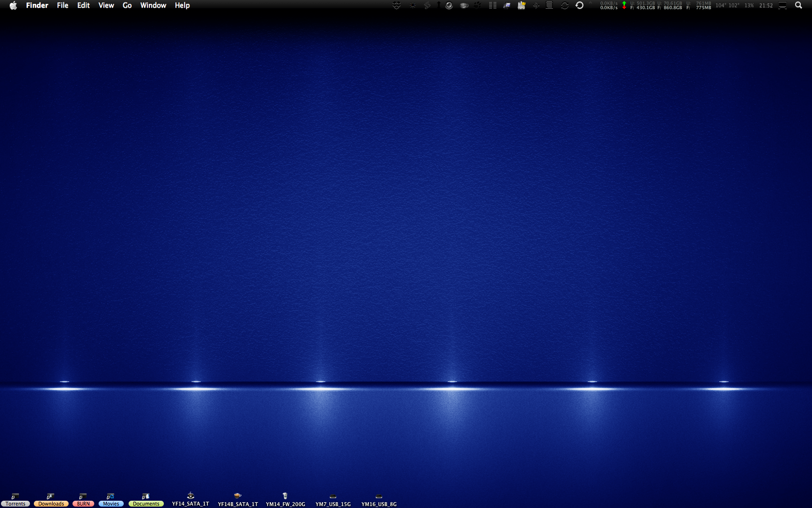Select the Documents folder alias on desktop
This screenshot has width=812, height=508.
pos(146,500)
